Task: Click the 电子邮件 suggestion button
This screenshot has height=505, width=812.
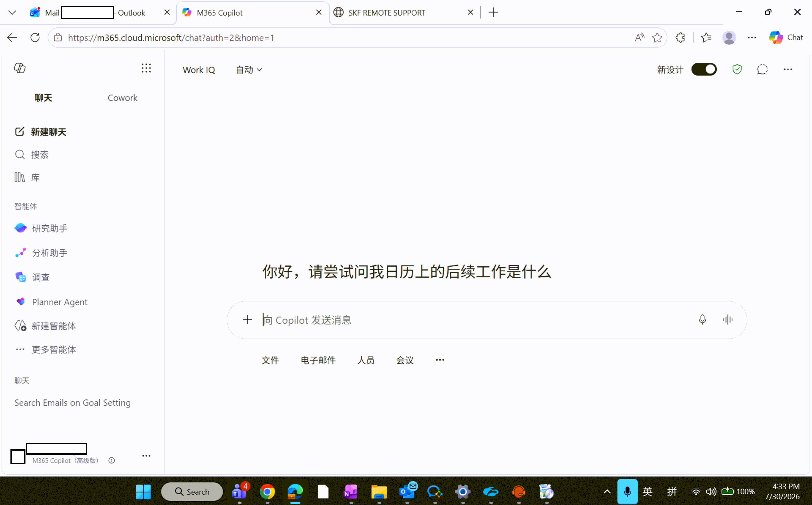Action: 318,360
